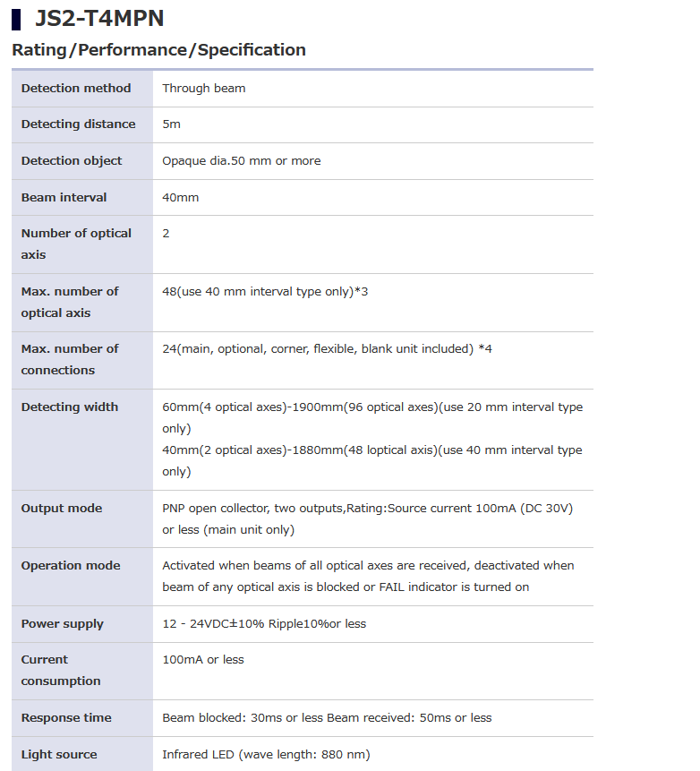
Task: Click the Detection object label
Action: click(72, 160)
